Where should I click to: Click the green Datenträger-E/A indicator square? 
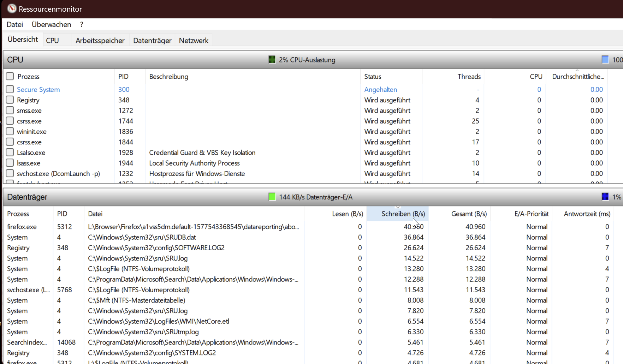pos(272,197)
